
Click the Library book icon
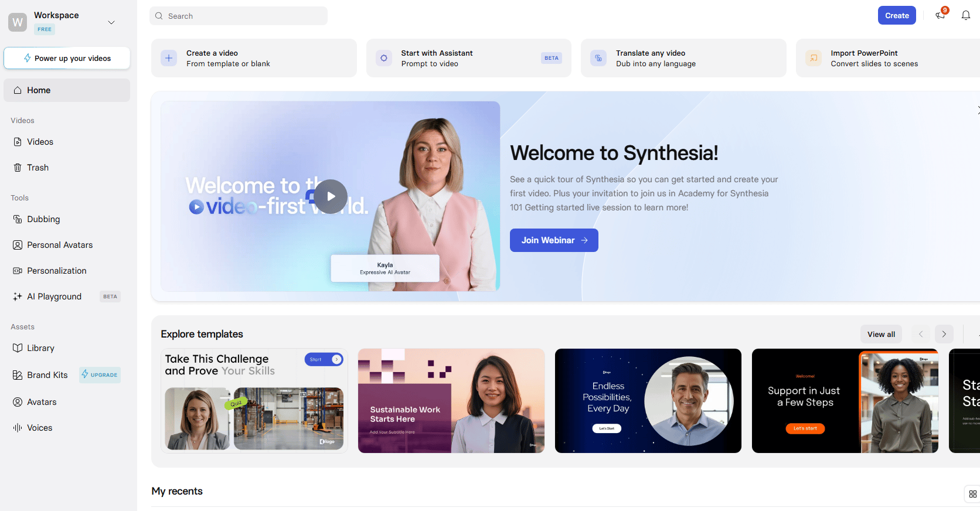18,348
